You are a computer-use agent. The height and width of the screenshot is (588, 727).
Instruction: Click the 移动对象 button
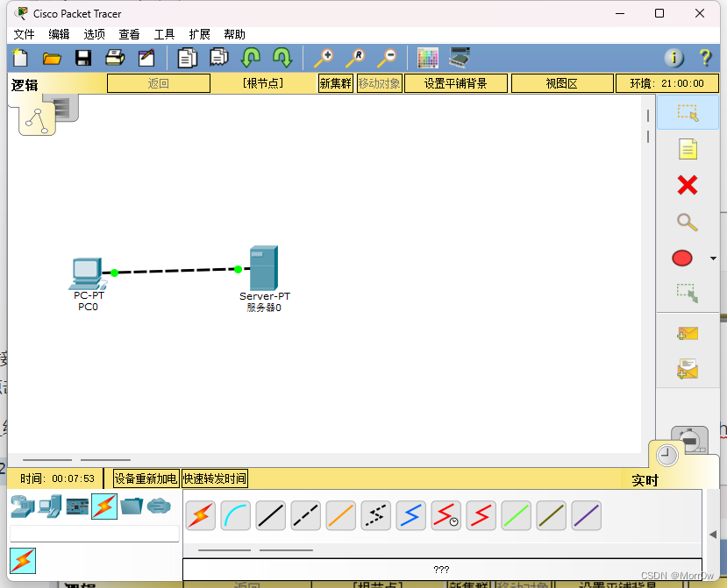point(379,83)
